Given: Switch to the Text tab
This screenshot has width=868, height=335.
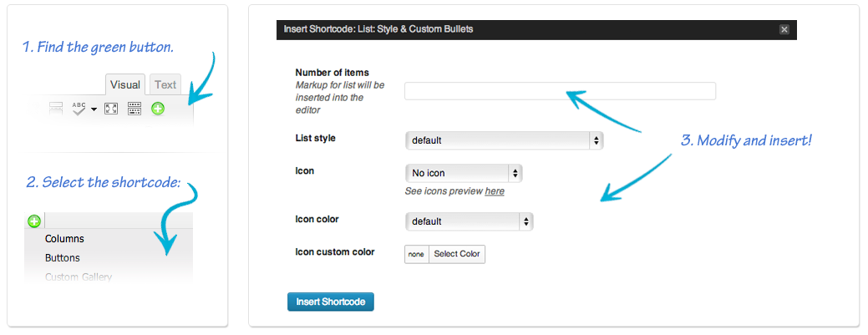Looking at the screenshot, I should tap(165, 84).
